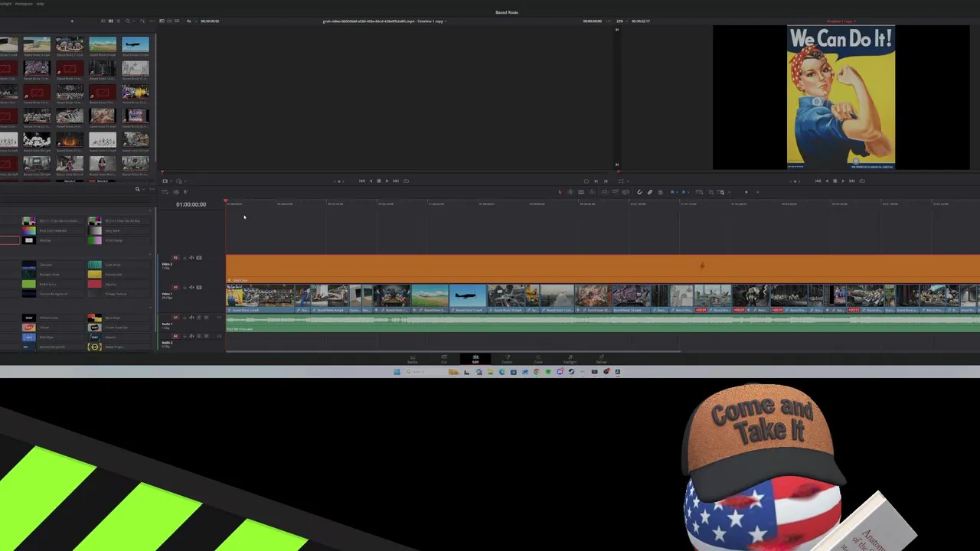The height and width of the screenshot is (551, 980).
Task: Select the solid green Fusion generator swatch
Action: pyautogui.click(x=29, y=284)
